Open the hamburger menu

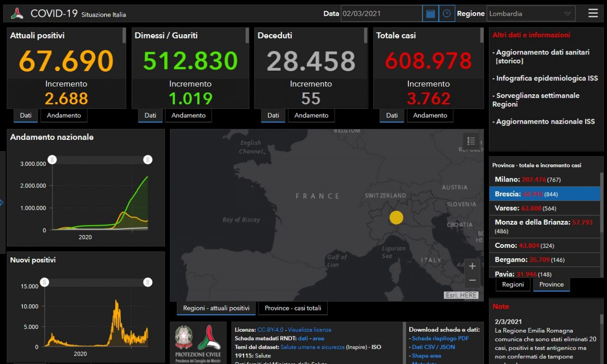tap(593, 13)
